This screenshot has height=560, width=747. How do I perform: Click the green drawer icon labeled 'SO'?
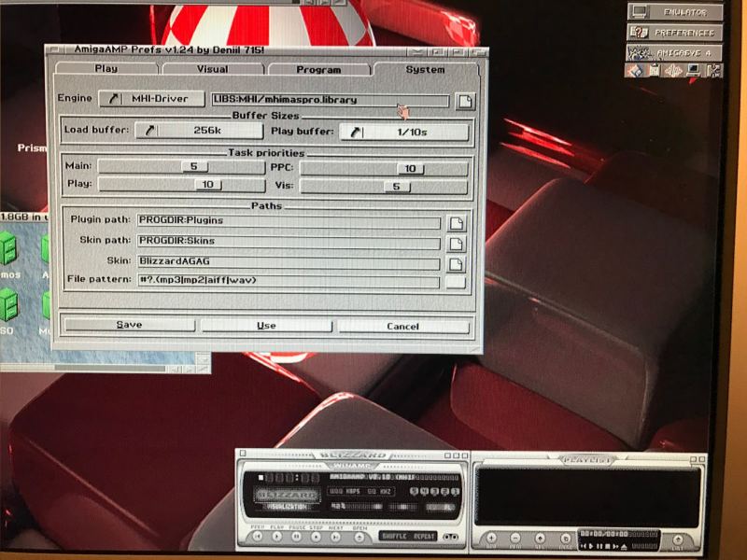(x=8, y=305)
